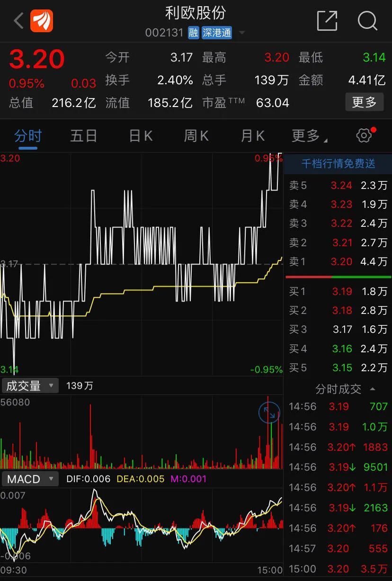
Task: Tap the buy/sell ratio red-green bar
Action: click(x=338, y=277)
